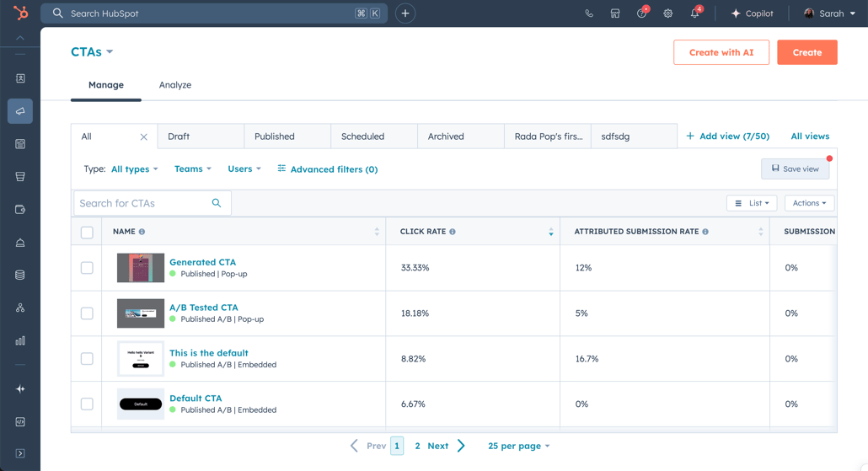
Task: Select the Default CTA row checkbox
Action: (x=87, y=404)
